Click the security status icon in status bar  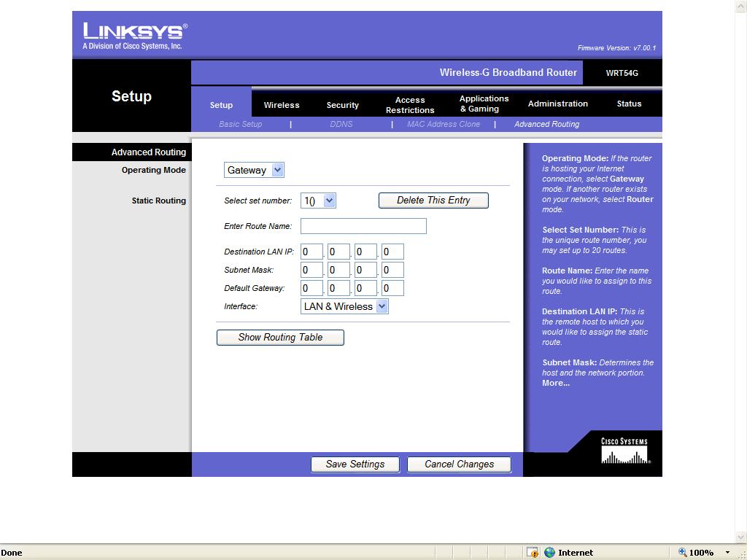[x=533, y=553]
